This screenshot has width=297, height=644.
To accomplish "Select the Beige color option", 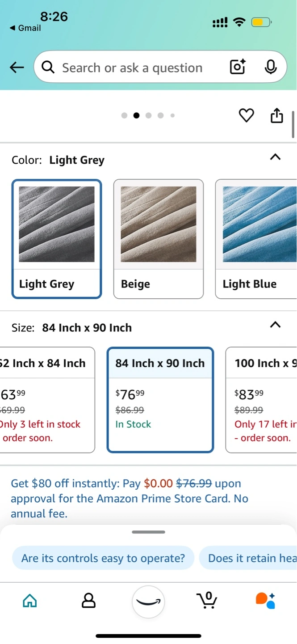I will coord(159,239).
